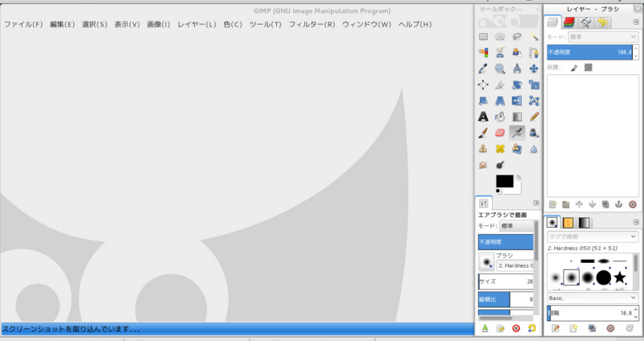Open the Brushes dock tab configuration menu
The height and width of the screenshot is (341, 644).
(x=636, y=222)
